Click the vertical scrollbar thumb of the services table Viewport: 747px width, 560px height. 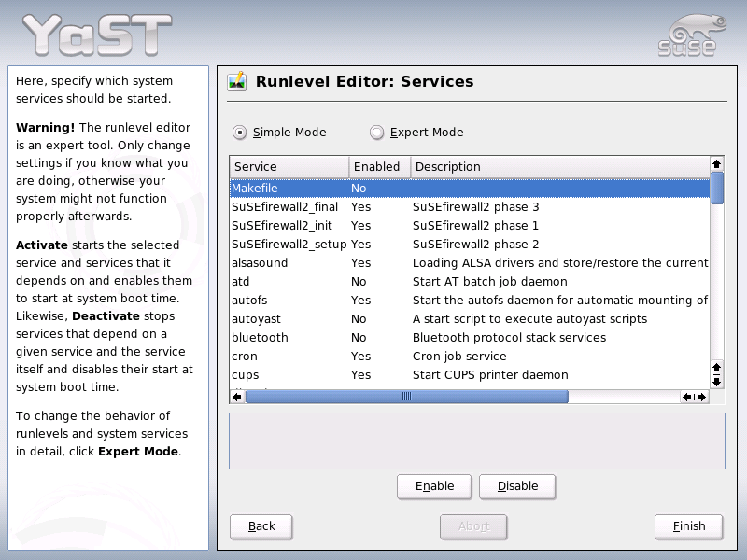pyautogui.click(x=716, y=189)
